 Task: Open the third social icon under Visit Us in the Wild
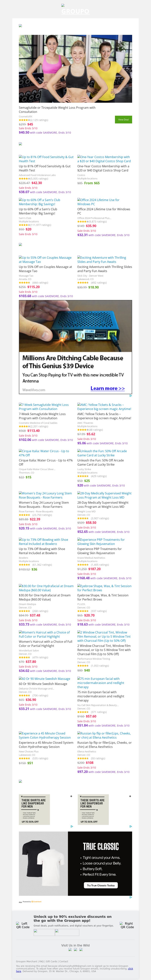tap(81, 949)
